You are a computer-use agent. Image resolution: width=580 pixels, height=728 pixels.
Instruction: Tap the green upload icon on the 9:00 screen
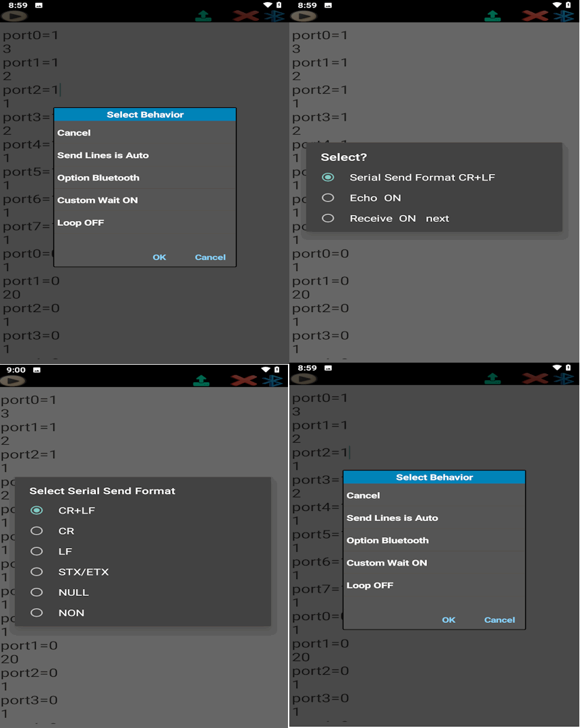(202, 380)
